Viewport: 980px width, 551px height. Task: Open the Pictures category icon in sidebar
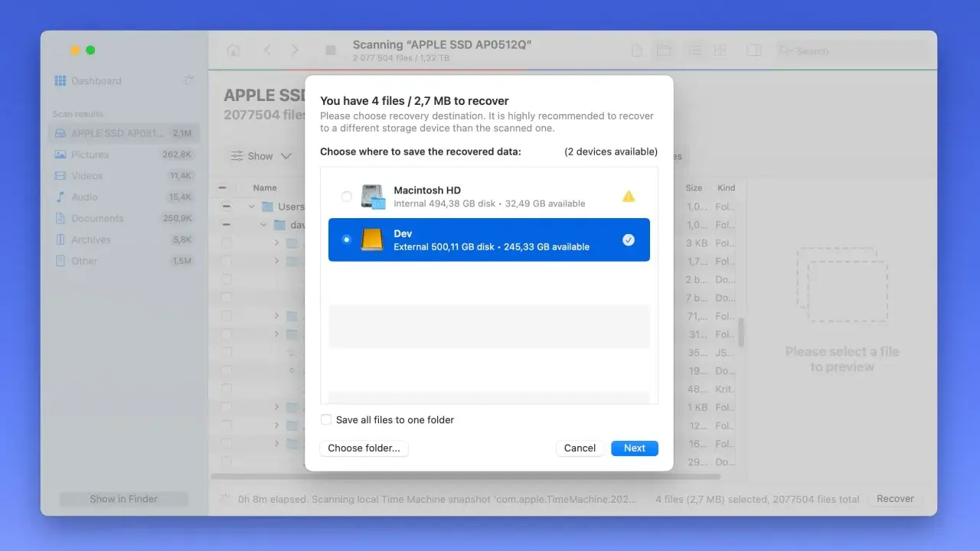point(60,155)
